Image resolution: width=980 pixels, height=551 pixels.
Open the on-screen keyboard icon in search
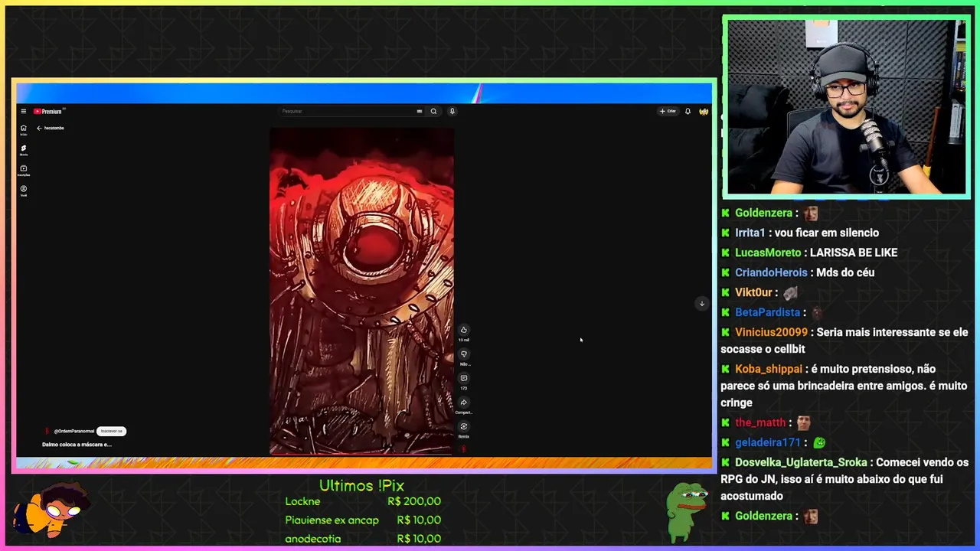419,111
